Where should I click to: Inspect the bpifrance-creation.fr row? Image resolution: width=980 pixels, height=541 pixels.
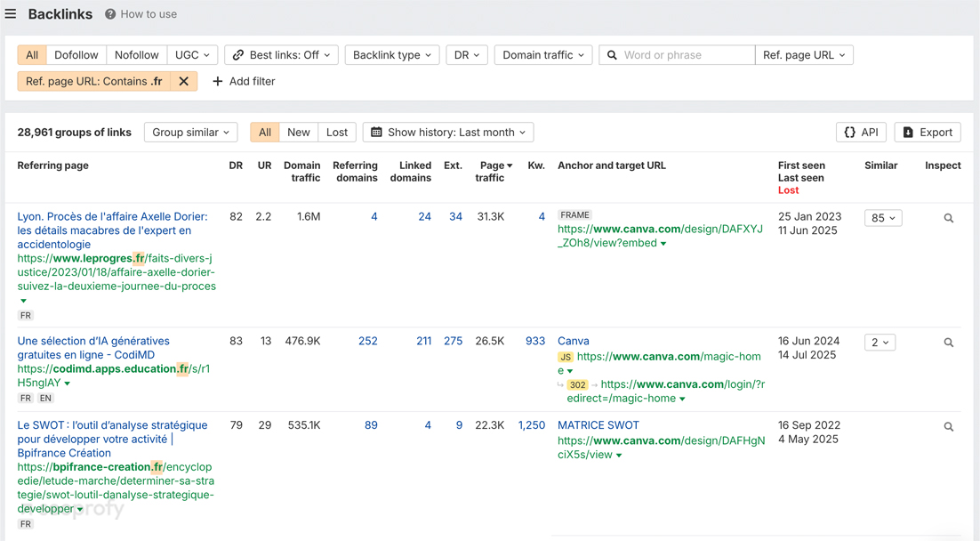pyautogui.click(x=948, y=426)
